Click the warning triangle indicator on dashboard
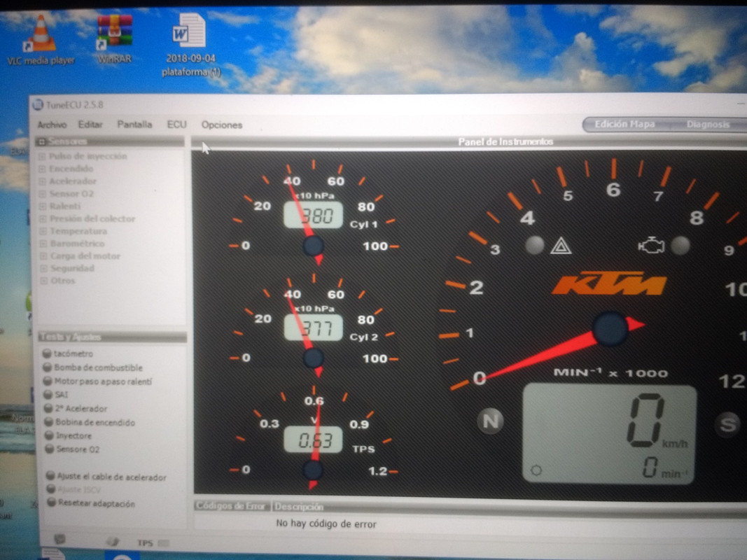 (561, 246)
